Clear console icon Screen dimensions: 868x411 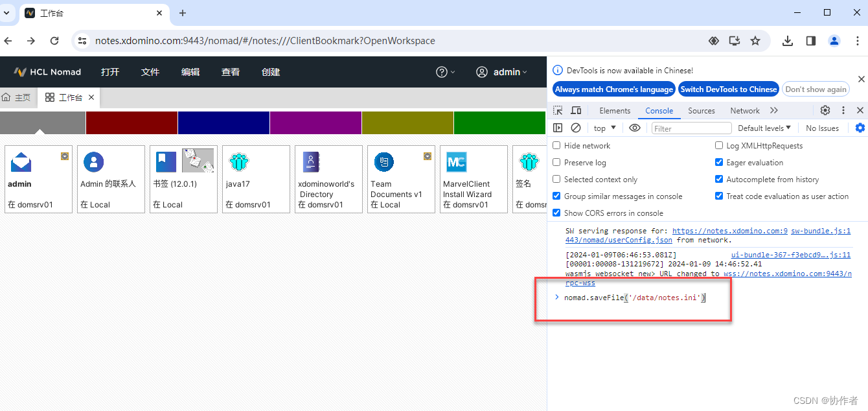[x=576, y=128]
